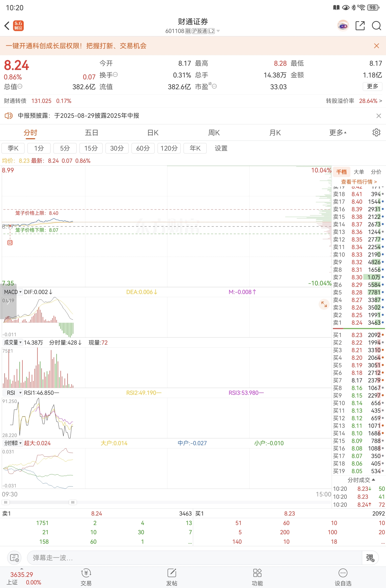Viewport: 386px width, 588px height.
Task: Tap the 更多 button in quote details
Action: [372, 86]
